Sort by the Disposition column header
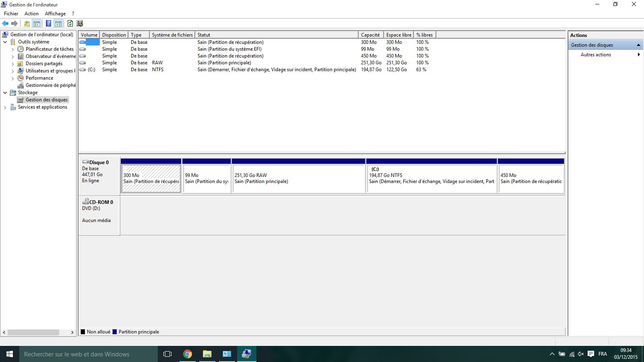The height and width of the screenshot is (362, 644). pos(114,35)
